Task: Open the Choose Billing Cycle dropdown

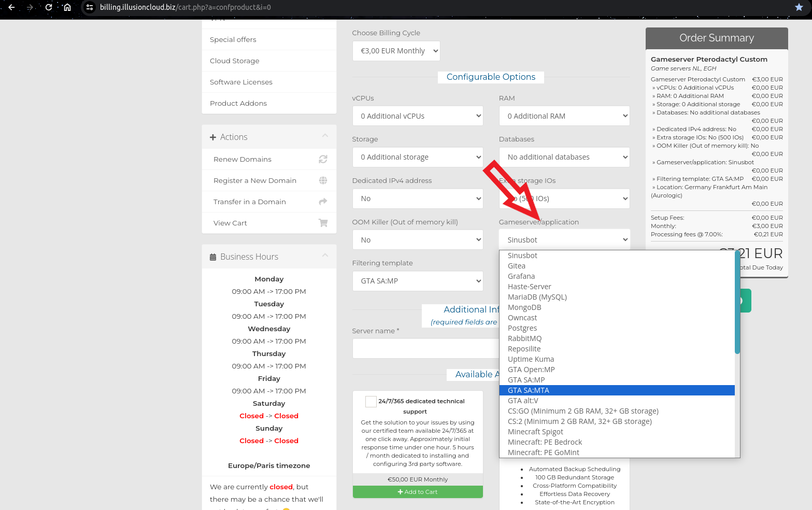Action: [396, 51]
